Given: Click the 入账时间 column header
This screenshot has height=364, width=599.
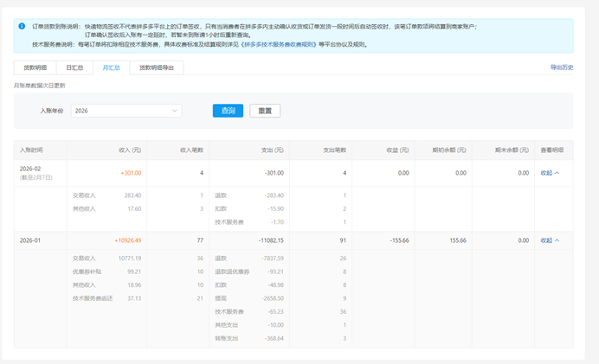Looking at the screenshot, I should pyautogui.click(x=31, y=150).
